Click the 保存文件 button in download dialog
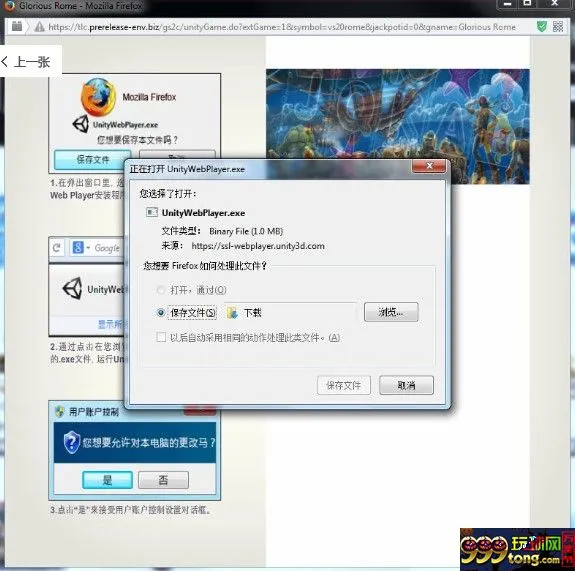Screen dimensions: 575x571 [344, 385]
